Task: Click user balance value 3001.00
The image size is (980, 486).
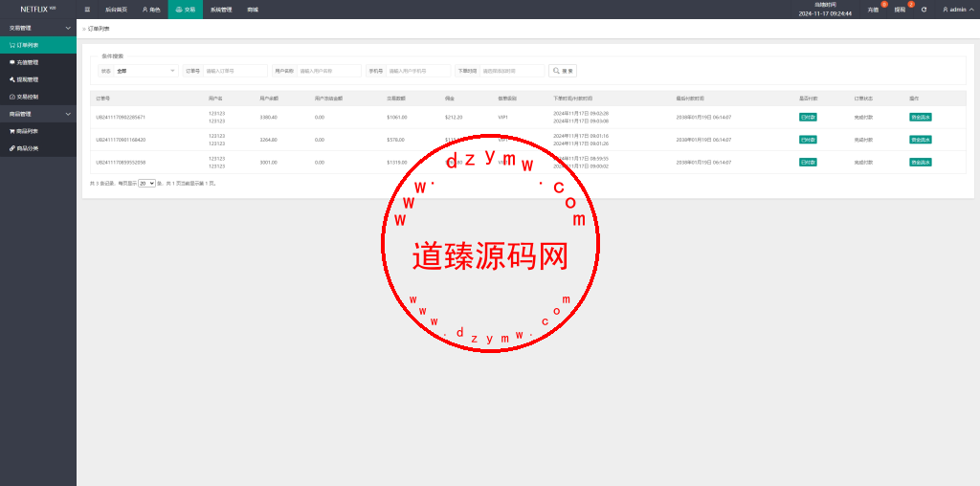Action: point(269,162)
